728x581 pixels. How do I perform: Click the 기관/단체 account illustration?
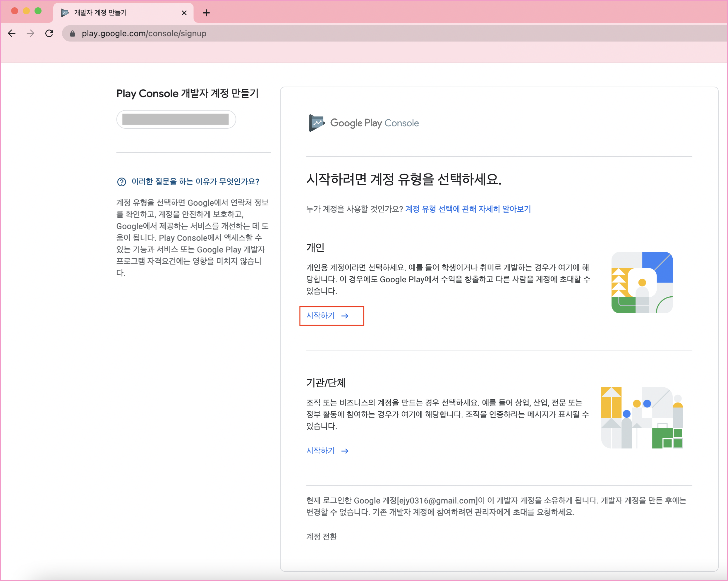pyautogui.click(x=642, y=417)
